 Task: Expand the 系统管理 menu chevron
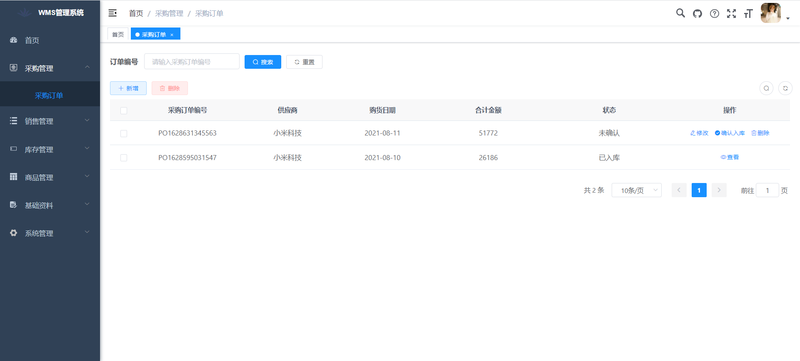point(87,233)
